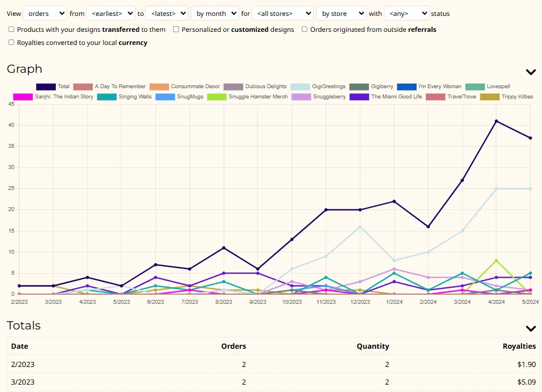Click the 'Trippy Kitties' legend label
542x392 pixels.
[x=518, y=97]
